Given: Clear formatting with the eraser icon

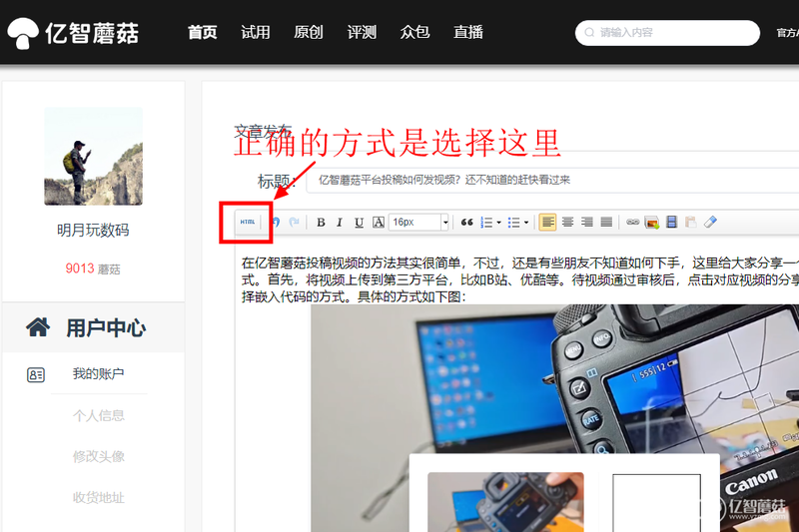Looking at the screenshot, I should click(x=710, y=222).
